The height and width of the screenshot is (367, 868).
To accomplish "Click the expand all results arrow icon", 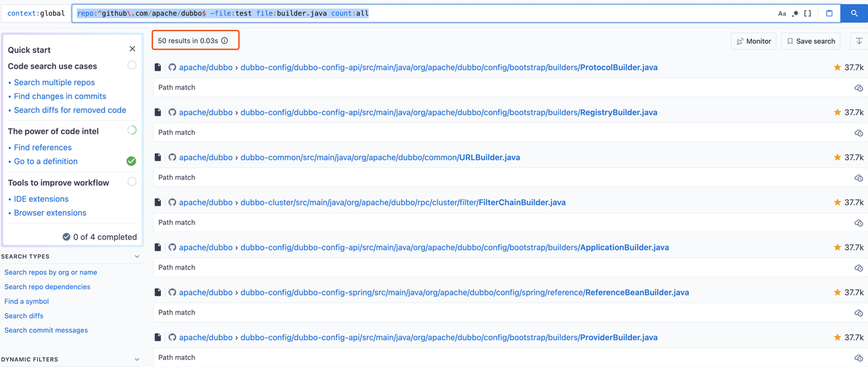I will 859,41.
